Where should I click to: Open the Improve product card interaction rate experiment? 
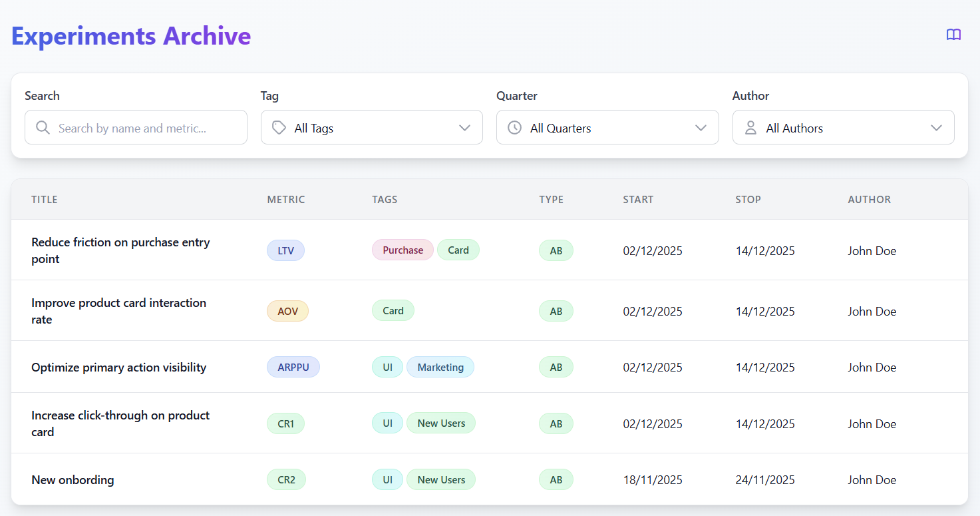tap(118, 311)
